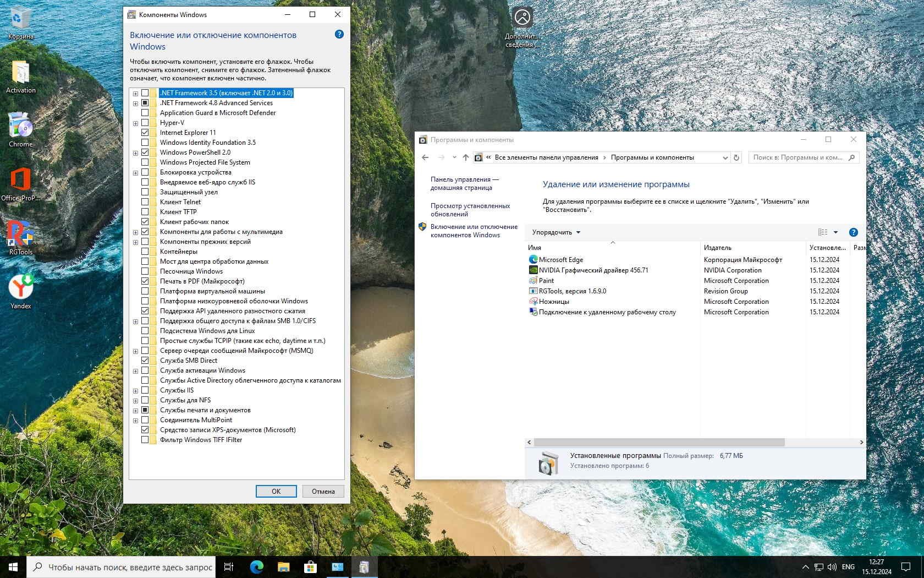
Task: Select the NVIDIA graphics driver entry icon
Action: pos(533,270)
